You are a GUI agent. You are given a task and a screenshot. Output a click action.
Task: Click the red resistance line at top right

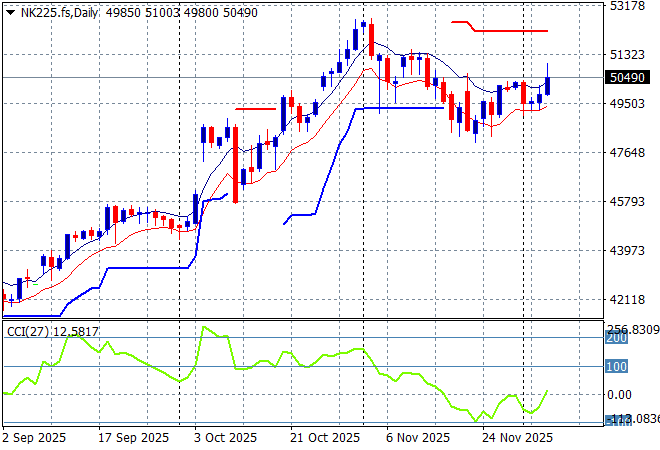[510, 31]
